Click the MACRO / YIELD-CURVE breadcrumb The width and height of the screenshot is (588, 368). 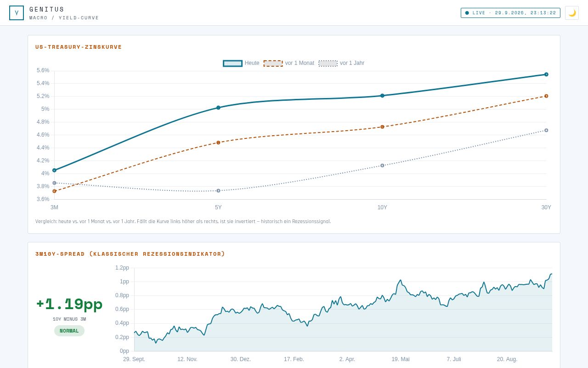click(64, 18)
